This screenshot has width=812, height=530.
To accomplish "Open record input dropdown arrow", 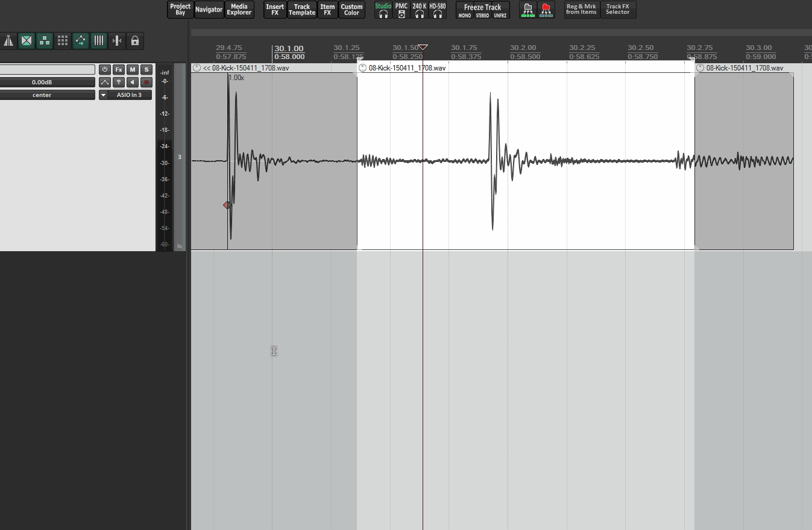I will [103, 95].
